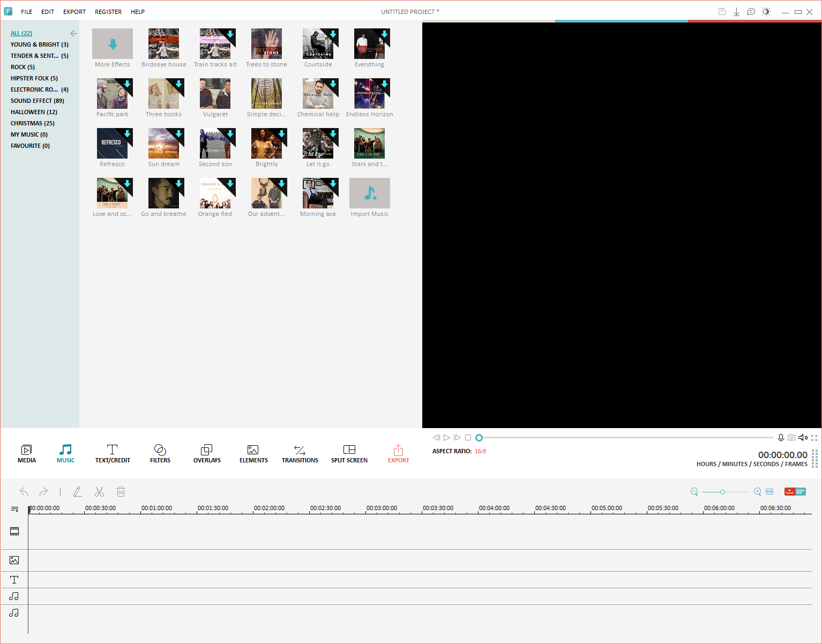
Task: Click the timeline zoom slider handle
Action: click(x=722, y=492)
